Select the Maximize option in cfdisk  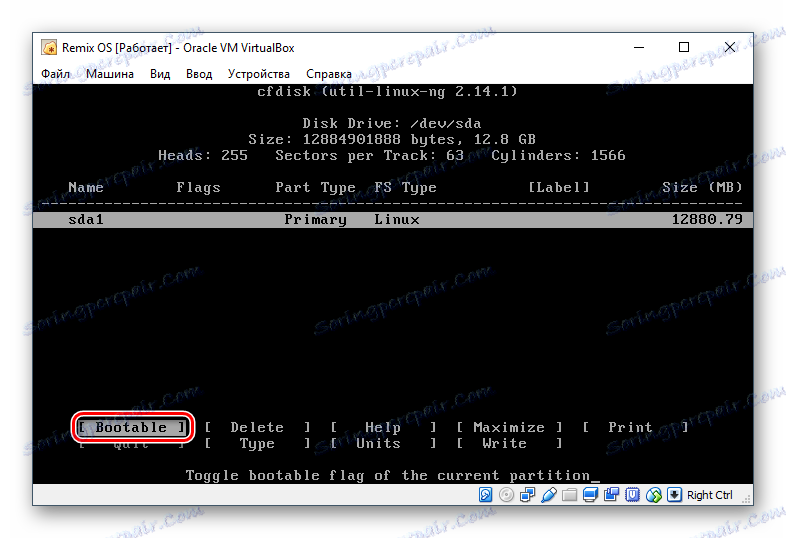coord(509,427)
